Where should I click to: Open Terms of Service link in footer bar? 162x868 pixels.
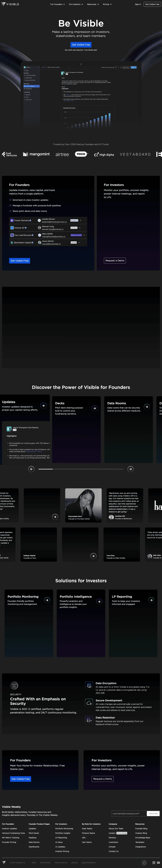61,863
